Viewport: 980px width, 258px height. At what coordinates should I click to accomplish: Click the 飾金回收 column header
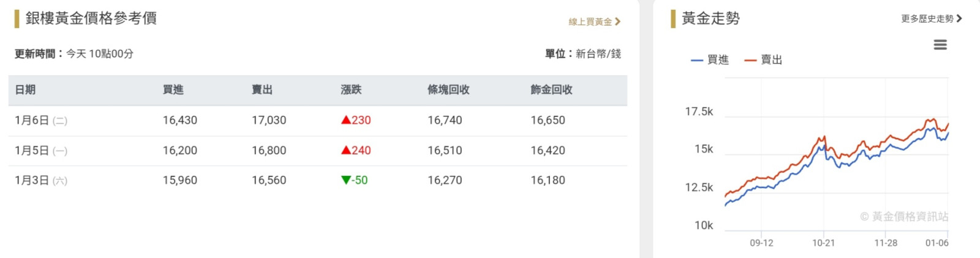[551, 89]
